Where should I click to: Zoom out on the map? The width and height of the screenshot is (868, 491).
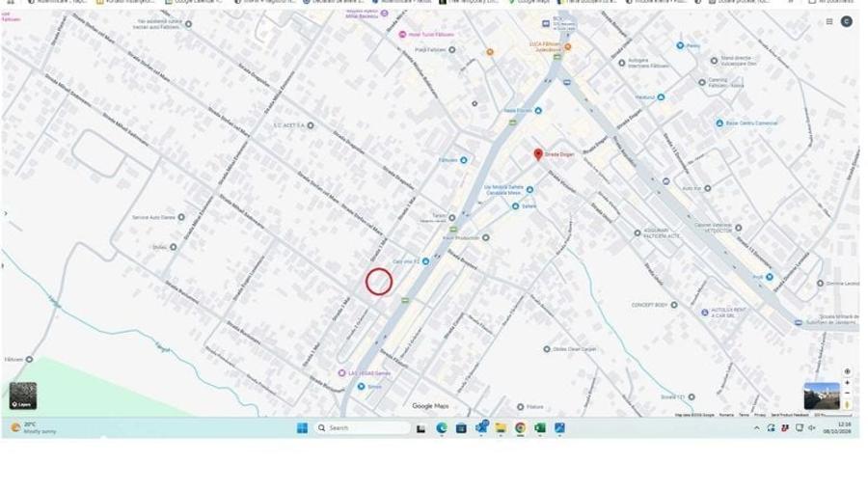[x=847, y=393]
